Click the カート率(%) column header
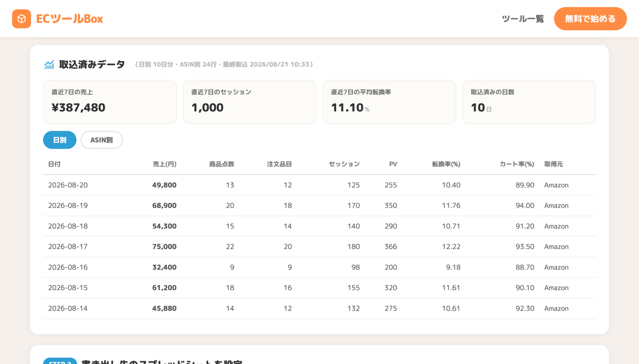 [517, 164]
